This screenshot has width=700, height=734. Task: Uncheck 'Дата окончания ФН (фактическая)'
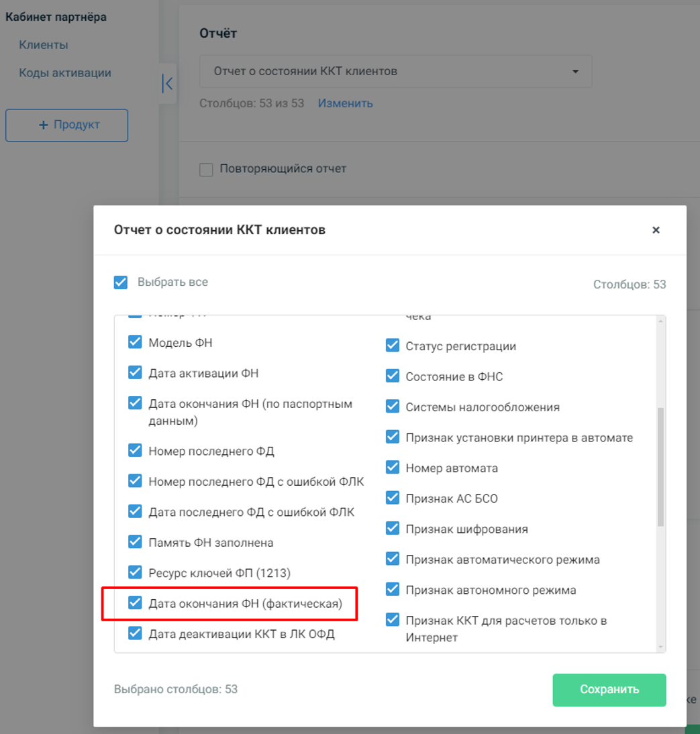point(135,602)
